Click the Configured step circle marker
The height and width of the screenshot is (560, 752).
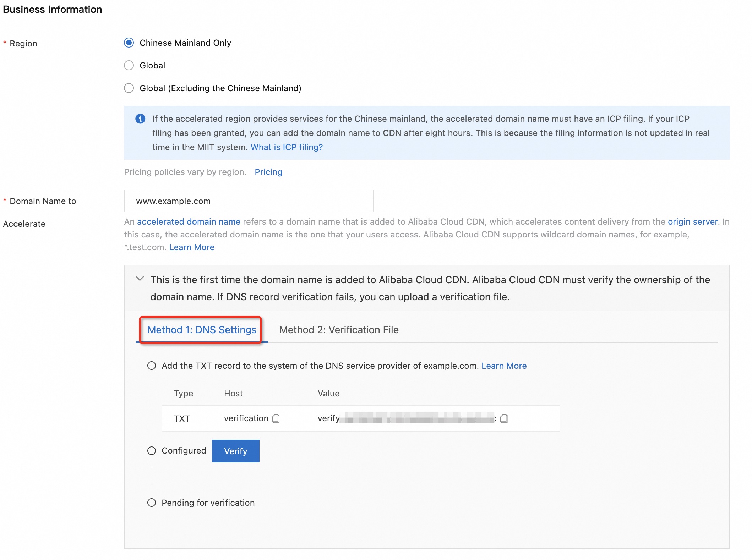pos(152,451)
